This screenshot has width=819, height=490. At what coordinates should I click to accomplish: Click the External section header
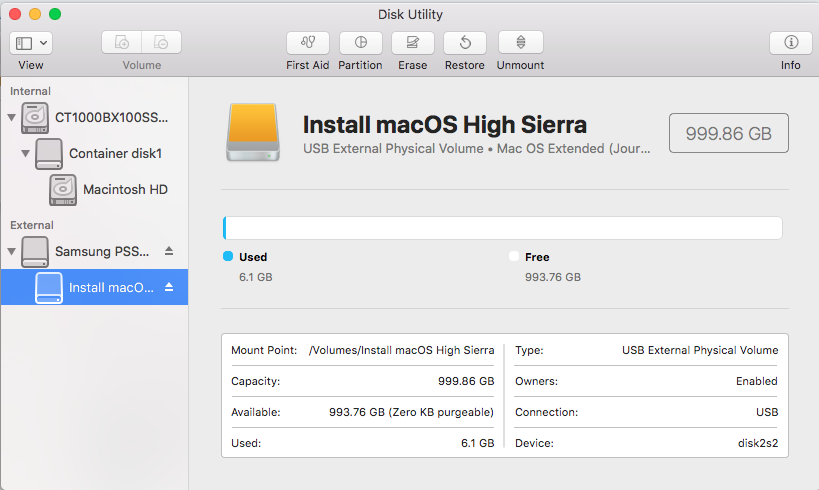coord(32,225)
